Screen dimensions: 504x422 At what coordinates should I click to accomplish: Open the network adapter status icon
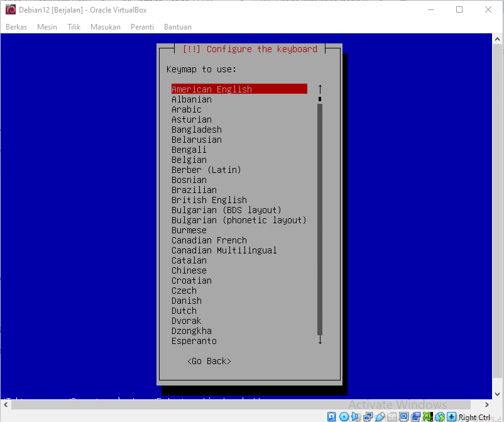[x=368, y=417]
